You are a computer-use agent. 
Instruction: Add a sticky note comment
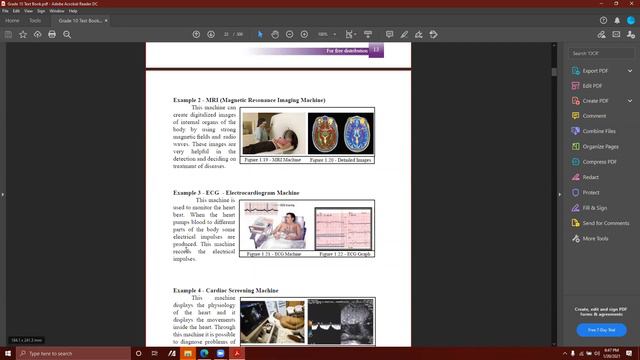point(389,35)
